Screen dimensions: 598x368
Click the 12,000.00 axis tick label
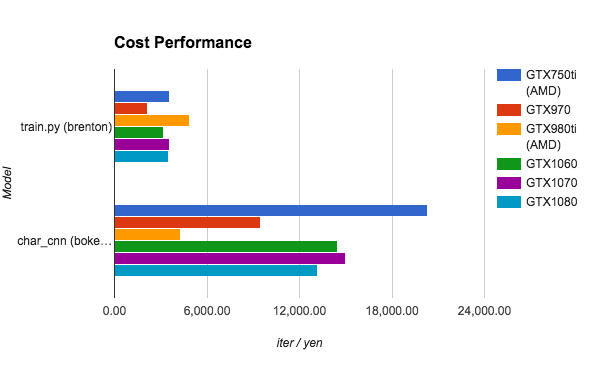point(299,311)
